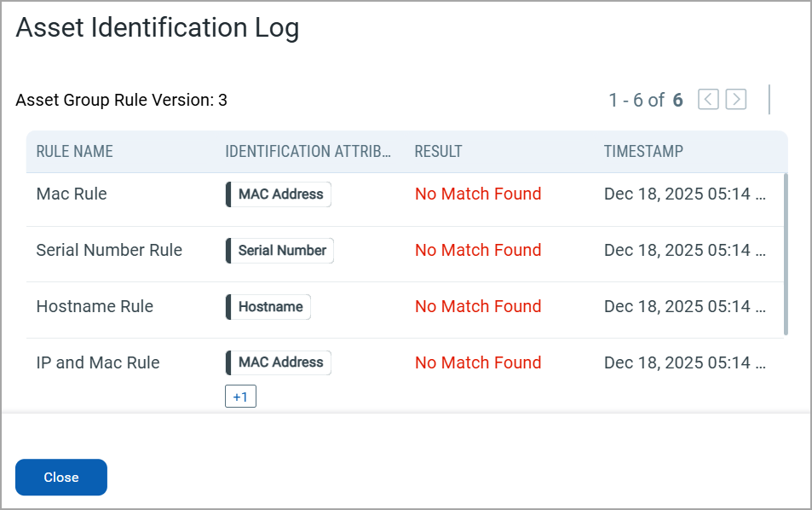This screenshot has height=510, width=812.
Task: Click the table's vertical scrollbar
Action: pyautogui.click(x=786, y=254)
